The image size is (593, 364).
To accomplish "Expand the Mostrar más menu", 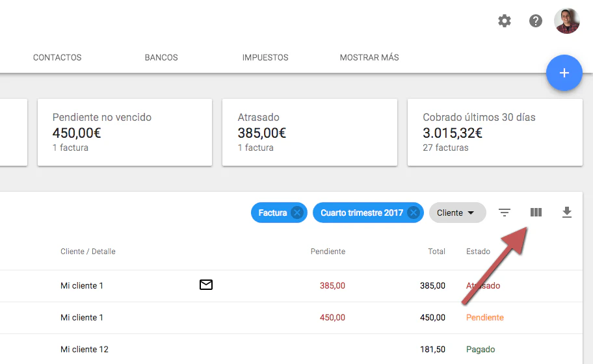I will point(369,57).
